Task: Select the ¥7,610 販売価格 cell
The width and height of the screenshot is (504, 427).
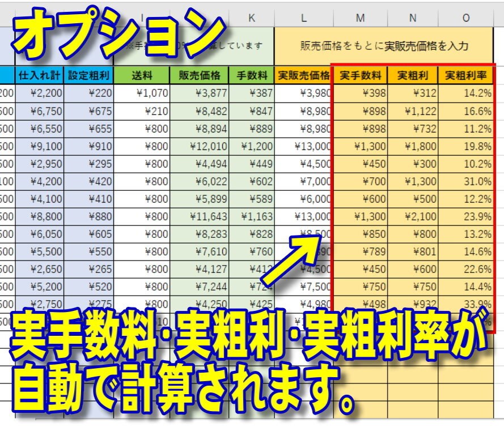Action: click(200, 252)
